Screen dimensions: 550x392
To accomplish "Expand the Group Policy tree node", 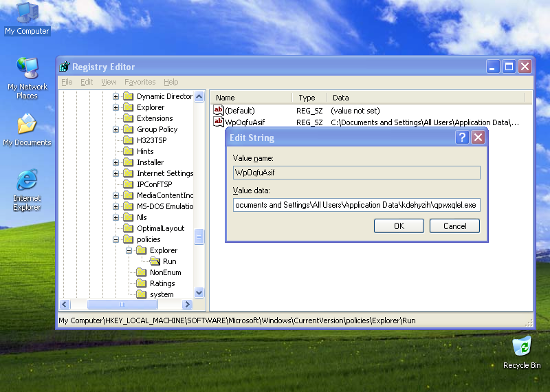I will click(x=116, y=129).
